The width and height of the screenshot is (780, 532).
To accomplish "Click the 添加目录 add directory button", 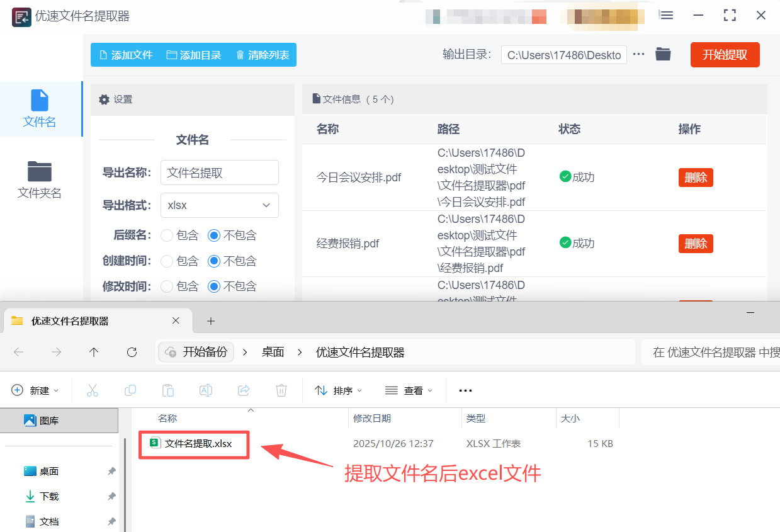I will pos(194,55).
